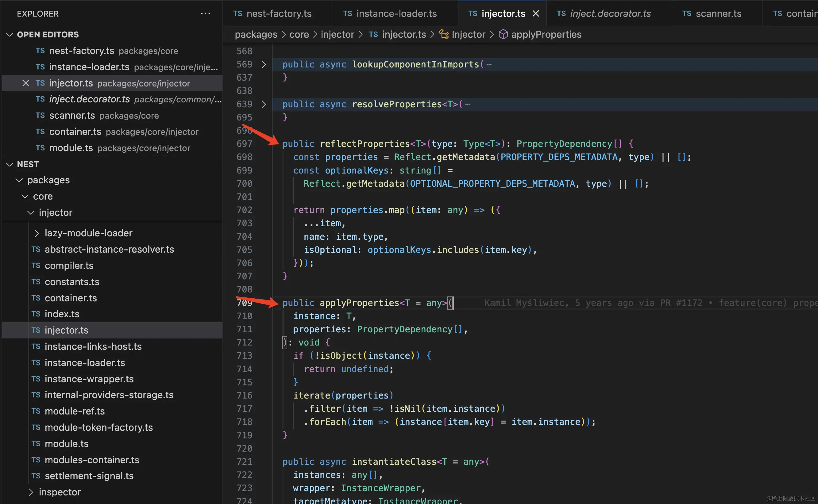Open compiler.ts in the file tree
The height and width of the screenshot is (504, 818).
[x=112, y=266]
